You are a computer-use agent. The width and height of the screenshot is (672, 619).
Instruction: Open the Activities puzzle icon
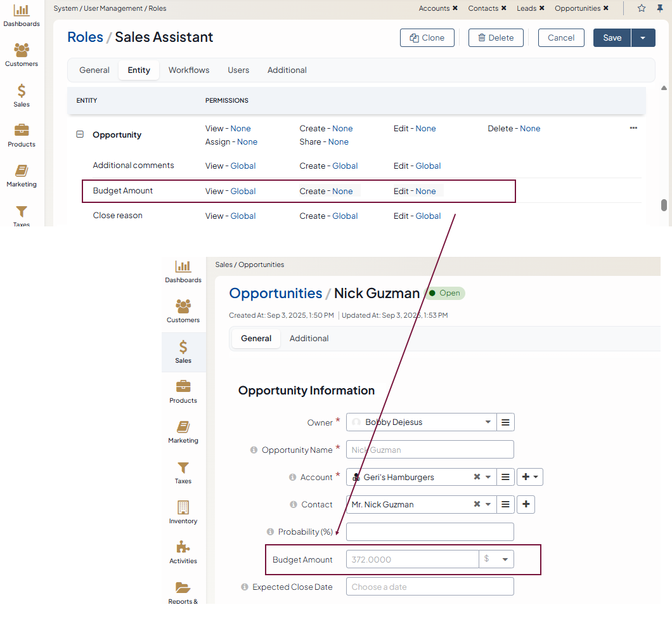click(183, 548)
